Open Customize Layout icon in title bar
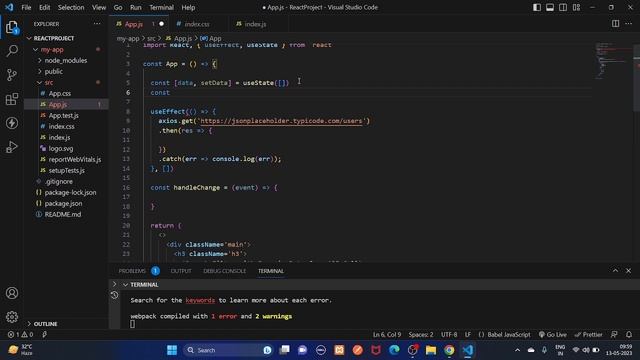The width and height of the screenshot is (640, 360). (576, 7)
